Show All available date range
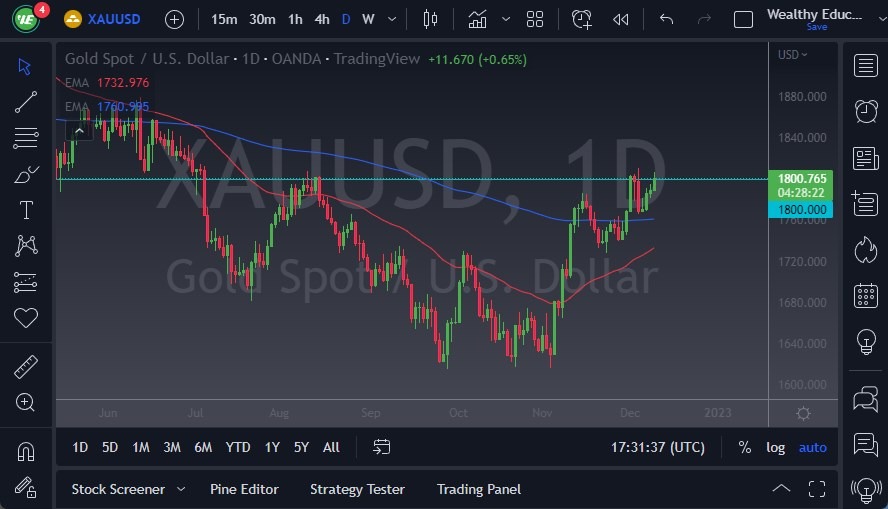The width and height of the screenshot is (888, 509). point(331,447)
